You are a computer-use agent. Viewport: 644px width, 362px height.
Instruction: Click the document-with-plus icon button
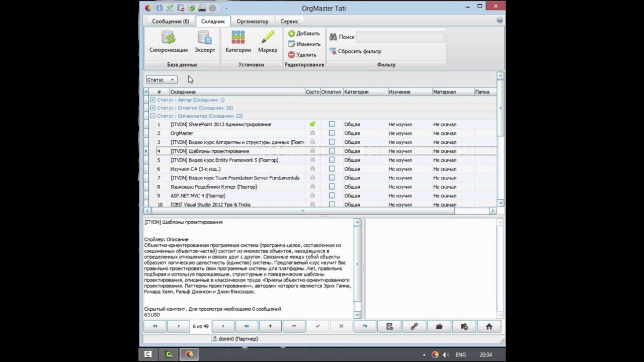click(x=389, y=326)
